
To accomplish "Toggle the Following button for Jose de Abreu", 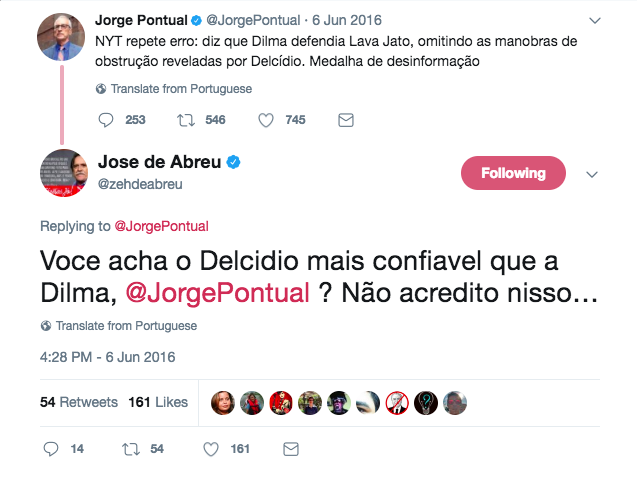I will tap(513, 173).
